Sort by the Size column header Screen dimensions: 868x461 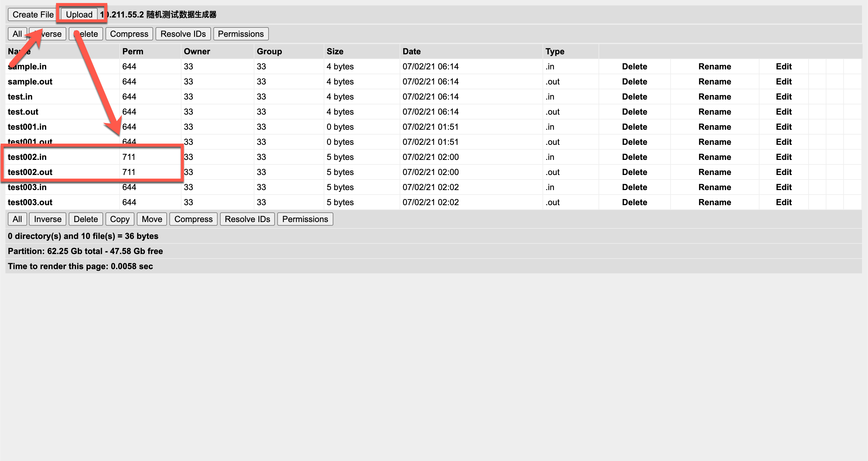click(335, 51)
